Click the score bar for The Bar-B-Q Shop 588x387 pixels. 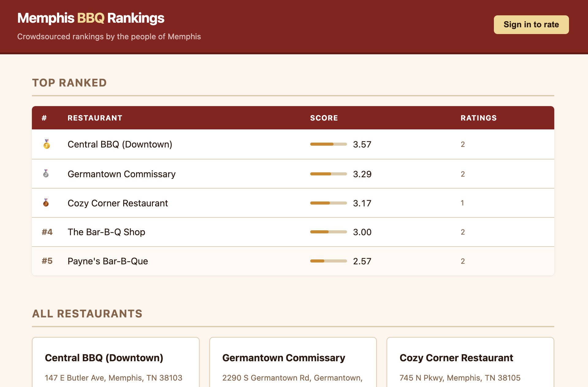(328, 232)
